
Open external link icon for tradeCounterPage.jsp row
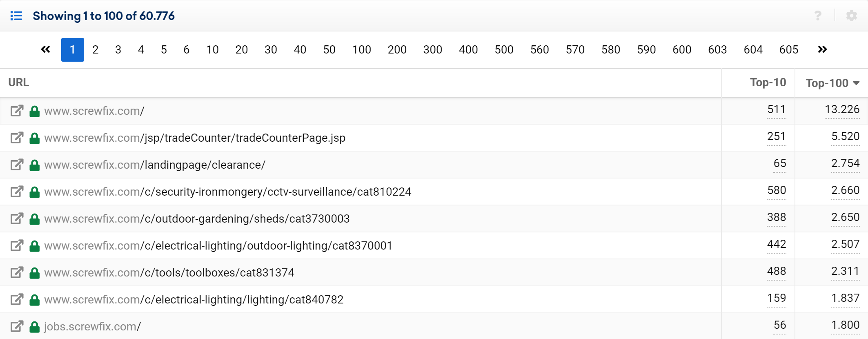(17, 138)
